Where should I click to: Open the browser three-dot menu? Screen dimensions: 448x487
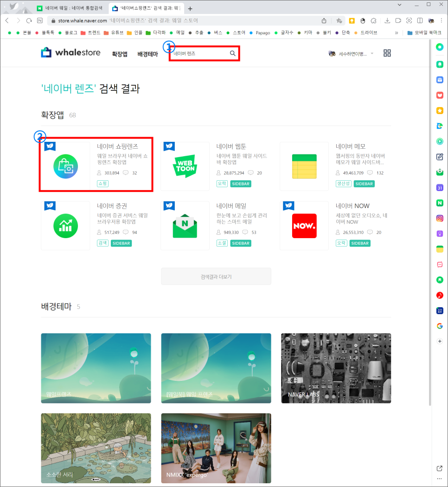coord(442,20)
